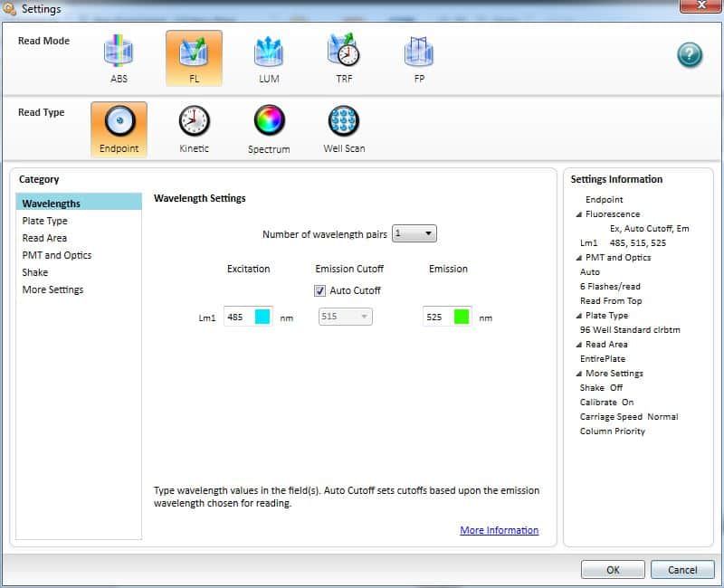Click 'Read From Top' text

pyautogui.click(x=611, y=301)
